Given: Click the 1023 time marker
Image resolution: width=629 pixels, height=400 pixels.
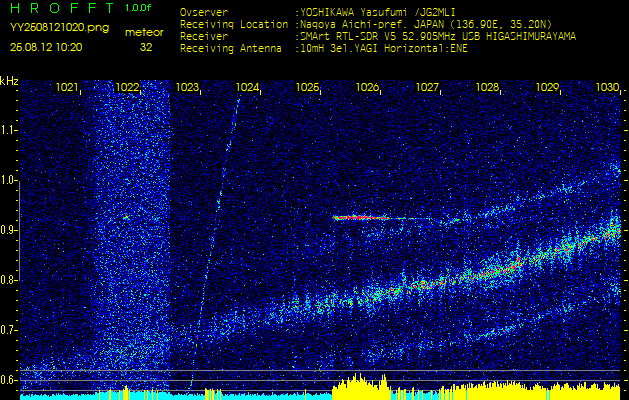Looking at the screenshot, I should tap(187, 87).
